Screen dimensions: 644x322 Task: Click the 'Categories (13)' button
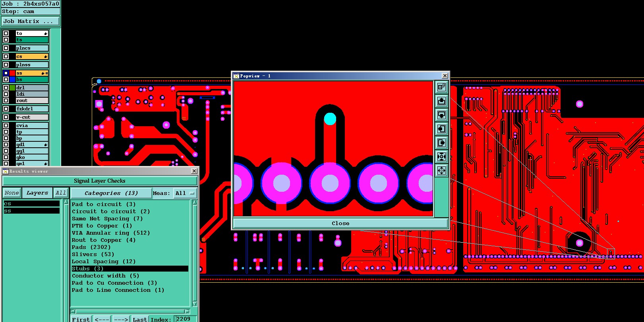pos(111,193)
